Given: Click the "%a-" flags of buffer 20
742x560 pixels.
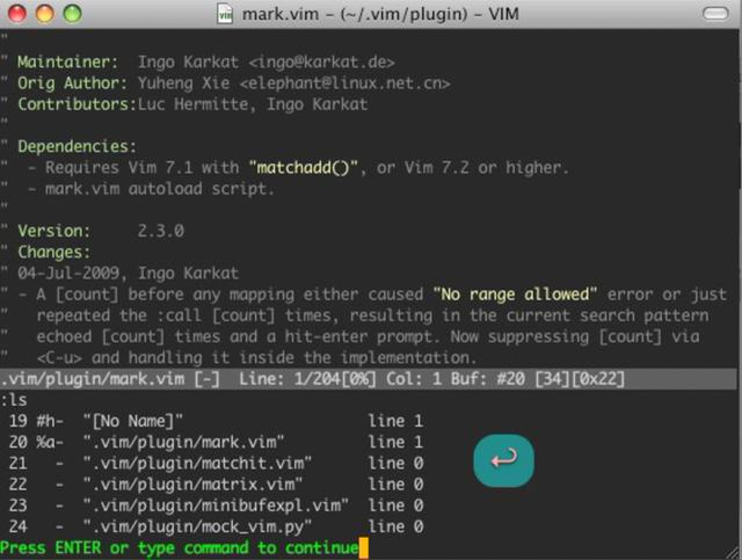Looking at the screenshot, I should tap(50, 442).
